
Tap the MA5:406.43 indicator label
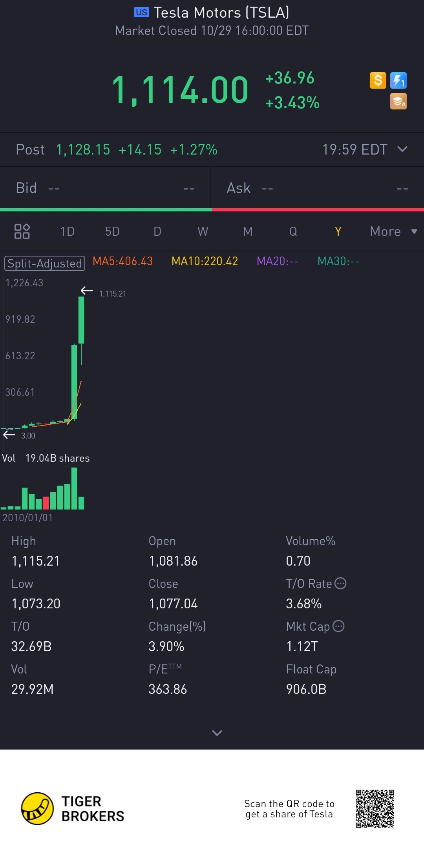(122, 261)
